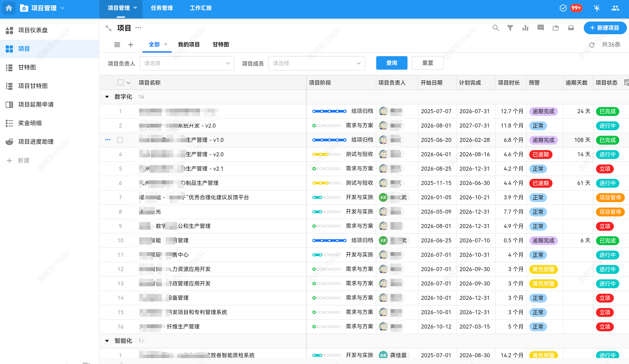
Task: Click the 查询 button
Action: [x=392, y=63]
